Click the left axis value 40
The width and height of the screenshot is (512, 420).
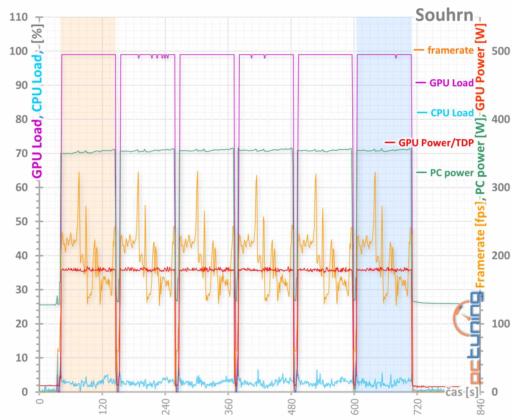[x=22, y=255]
